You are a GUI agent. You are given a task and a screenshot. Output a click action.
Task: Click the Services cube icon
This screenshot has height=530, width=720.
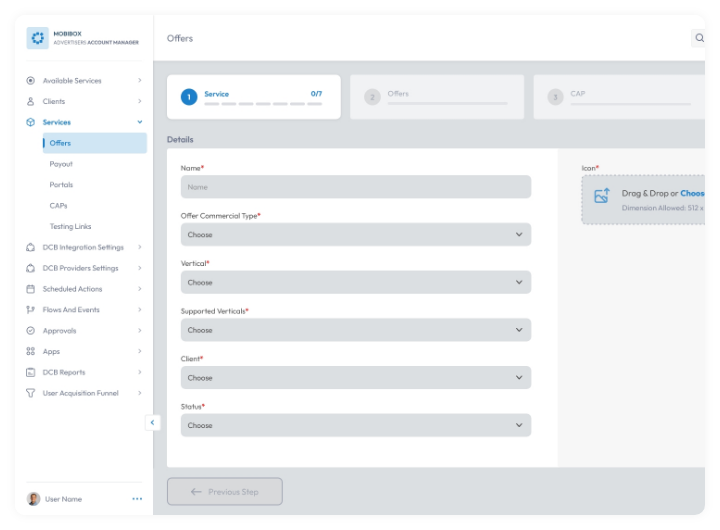tap(30, 122)
